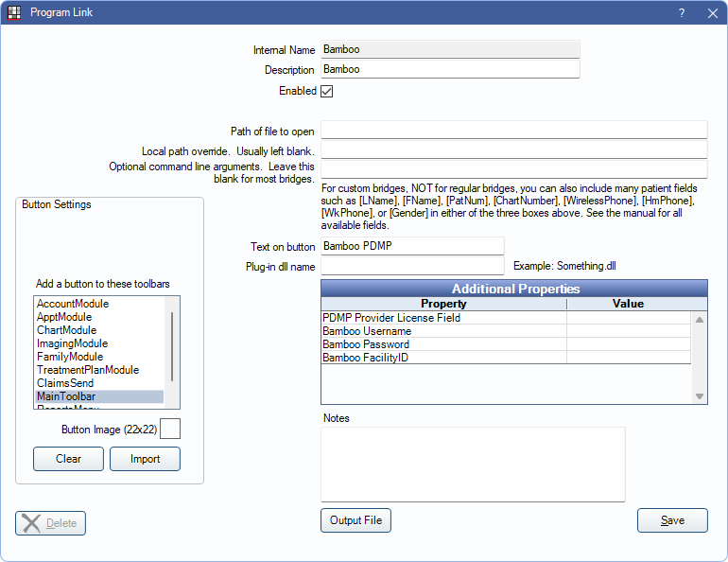Click the Button Image 22x22 preview box
Viewport: 728px width, 562px height.
pos(170,430)
